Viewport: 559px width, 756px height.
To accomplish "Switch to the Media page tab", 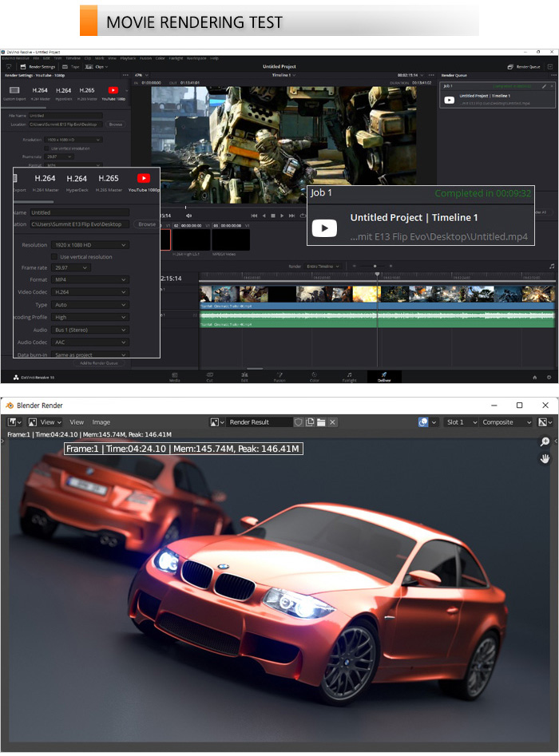I will coord(175,377).
